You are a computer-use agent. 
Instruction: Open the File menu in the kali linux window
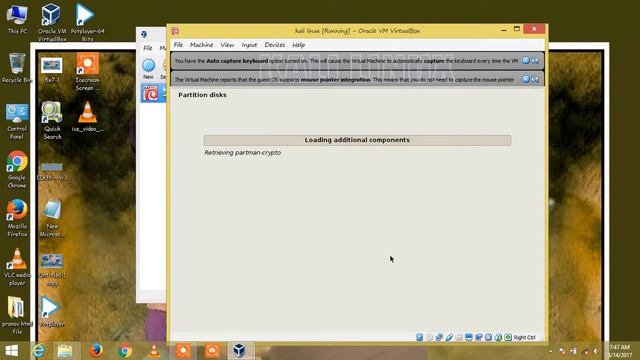point(178,45)
